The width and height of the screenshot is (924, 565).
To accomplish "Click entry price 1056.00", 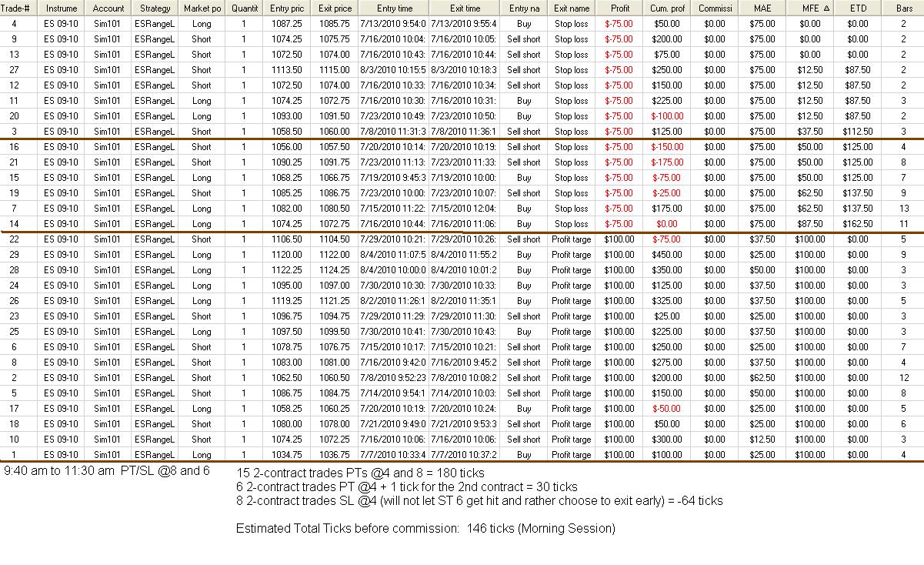I will point(287,147).
